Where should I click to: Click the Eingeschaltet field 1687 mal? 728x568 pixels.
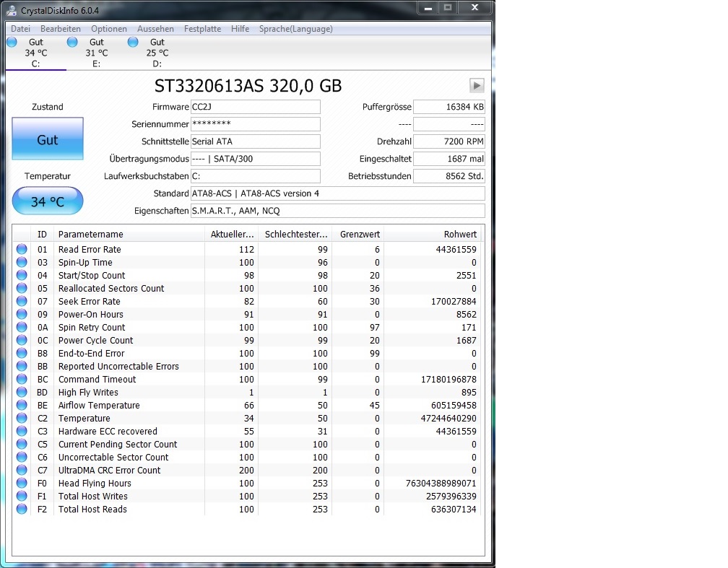[449, 159]
